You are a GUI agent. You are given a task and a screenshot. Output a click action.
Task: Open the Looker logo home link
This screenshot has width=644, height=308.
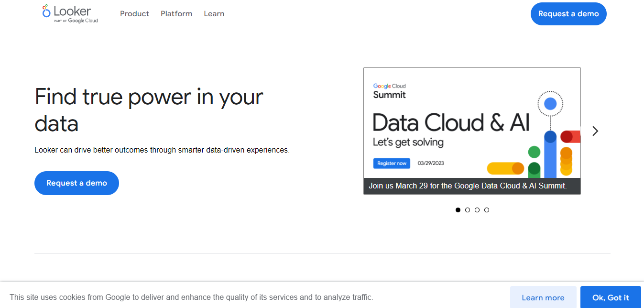(70, 13)
